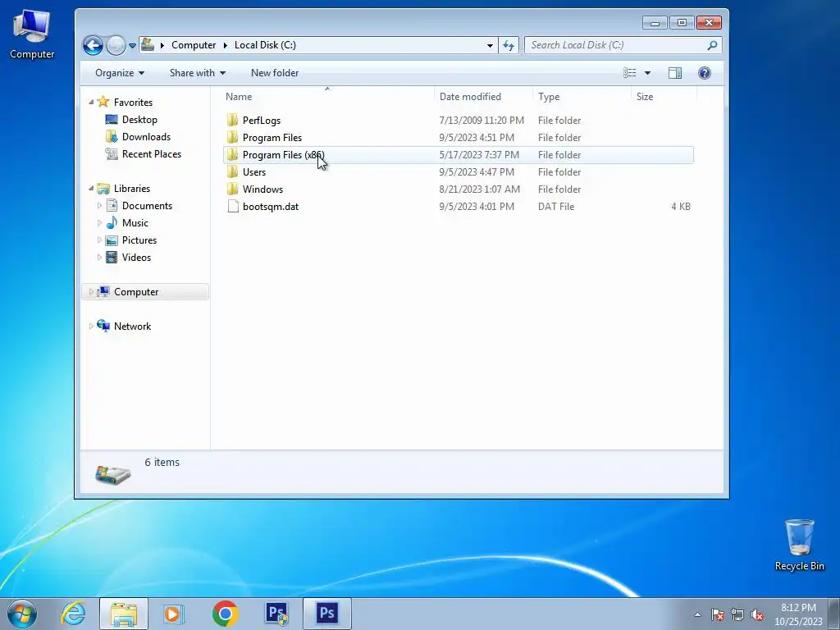Open the Windows Start button

[22, 614]
